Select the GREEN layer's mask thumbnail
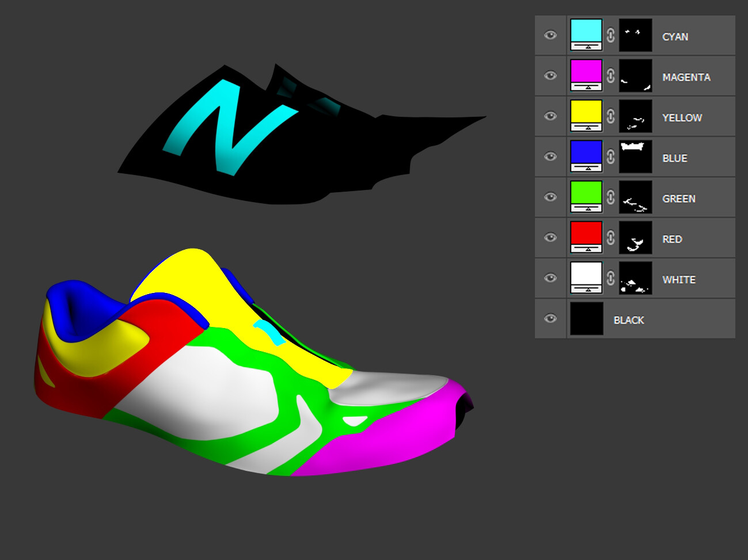 point(636,197)
